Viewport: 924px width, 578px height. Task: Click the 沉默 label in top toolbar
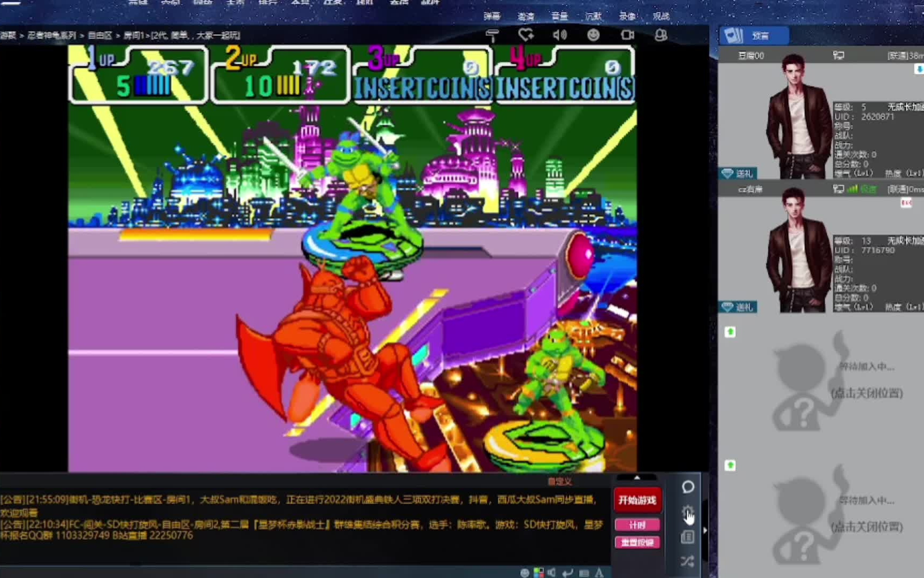(x=594, y=16)
